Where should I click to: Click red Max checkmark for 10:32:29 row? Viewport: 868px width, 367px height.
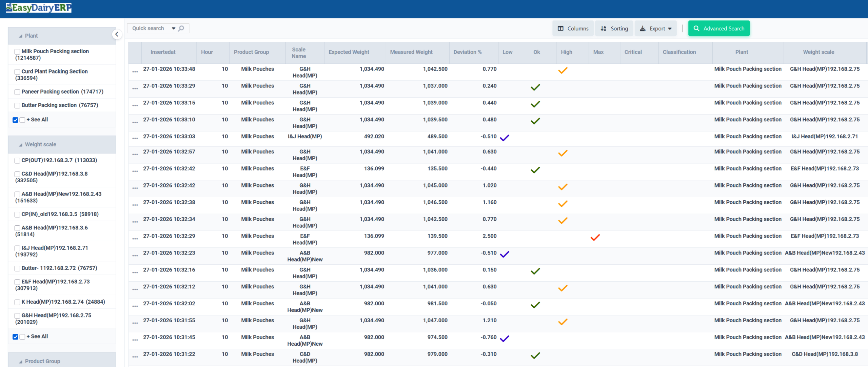(595, 238)
